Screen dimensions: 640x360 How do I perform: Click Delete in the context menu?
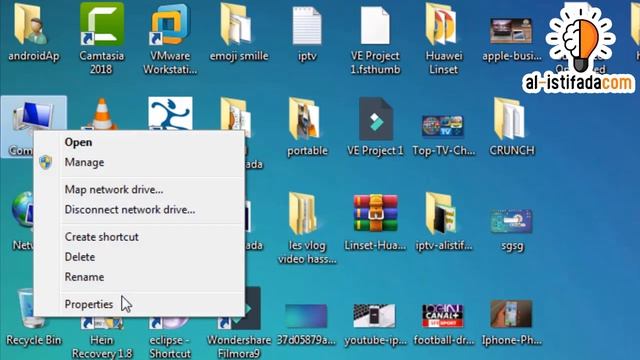coord(80,257)
